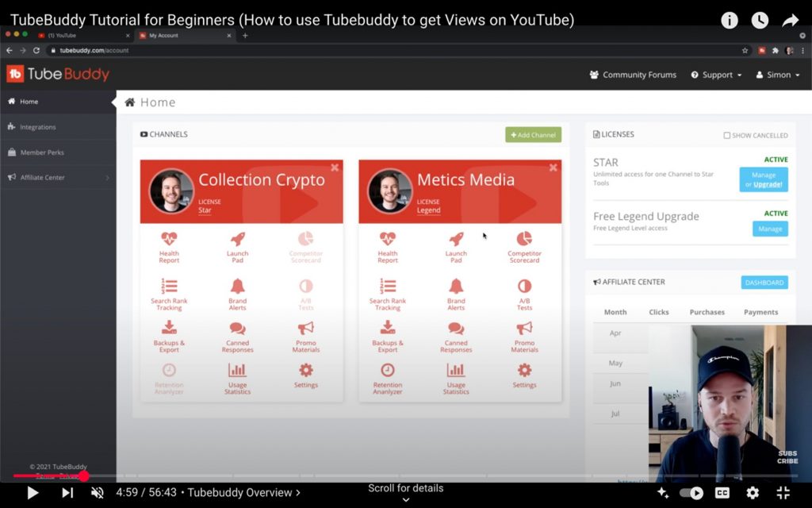The height and width of the screenshot is (508, 812).
Task: Toggle closed captions on the video
Action: (x=722, y=493)
